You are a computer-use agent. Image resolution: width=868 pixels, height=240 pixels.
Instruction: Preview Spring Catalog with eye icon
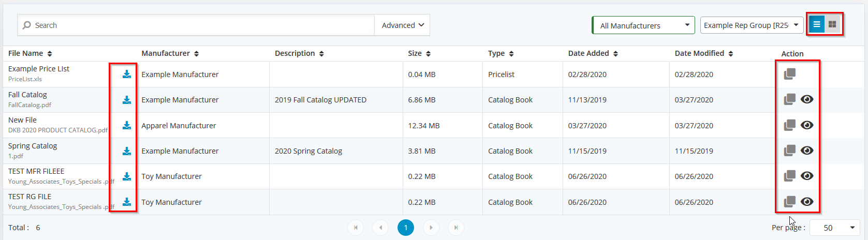pos(807,151)
